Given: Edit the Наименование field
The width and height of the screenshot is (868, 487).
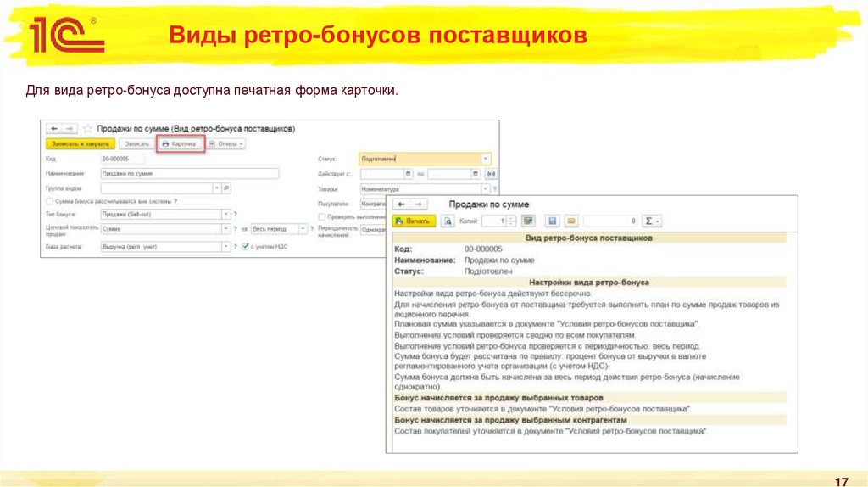Looking at the screenshot, I should tap(190, 174).
